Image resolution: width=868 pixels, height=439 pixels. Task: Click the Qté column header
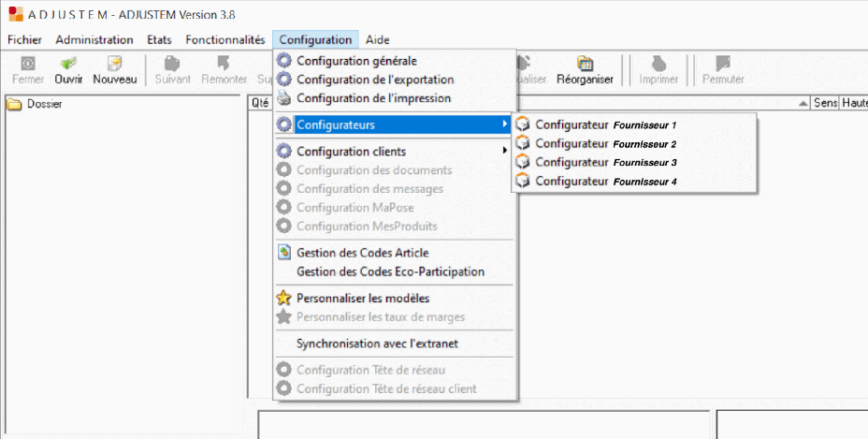click(x=260, y=103)
